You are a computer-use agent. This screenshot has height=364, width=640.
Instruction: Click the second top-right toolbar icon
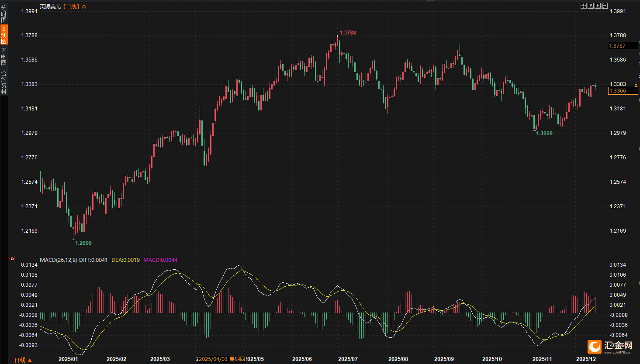[x=591, y=6]
